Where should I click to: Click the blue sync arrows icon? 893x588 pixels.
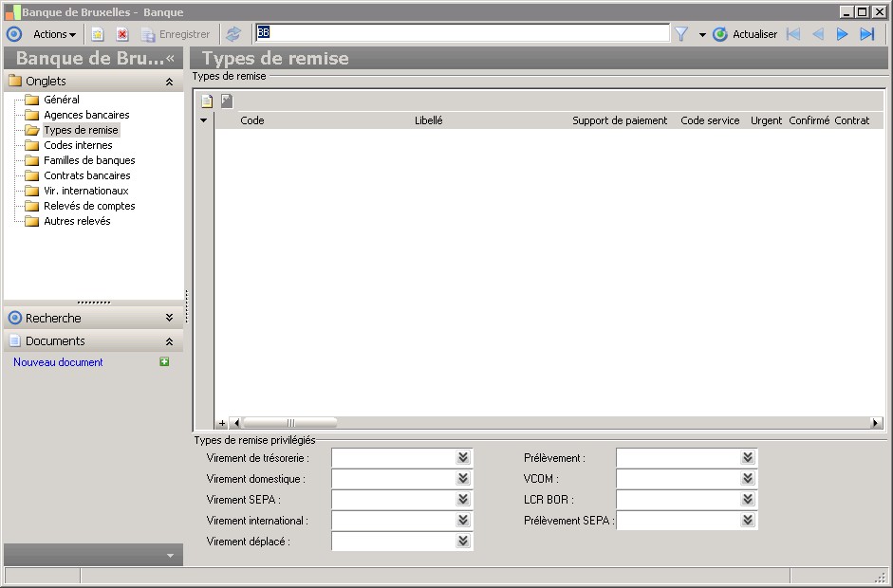[x=233, y=34]
